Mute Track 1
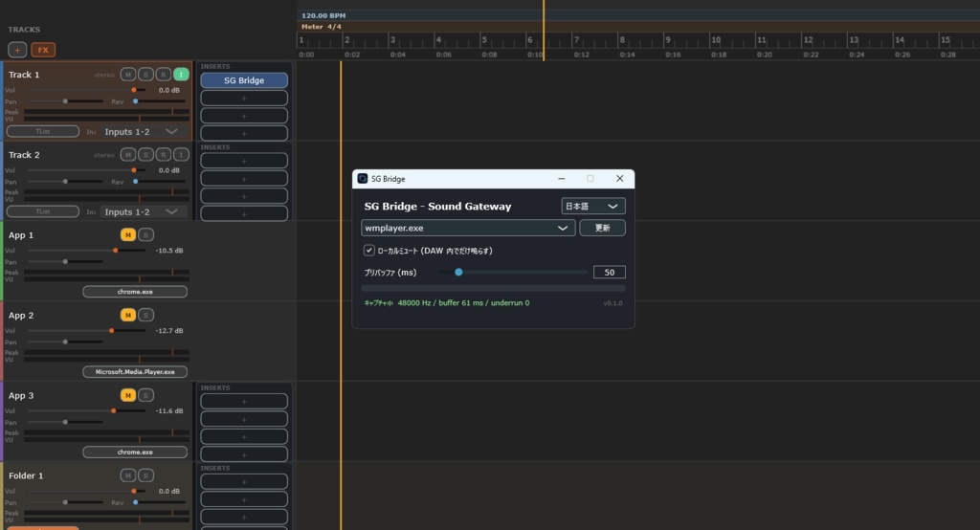 (x=128, y=75)
